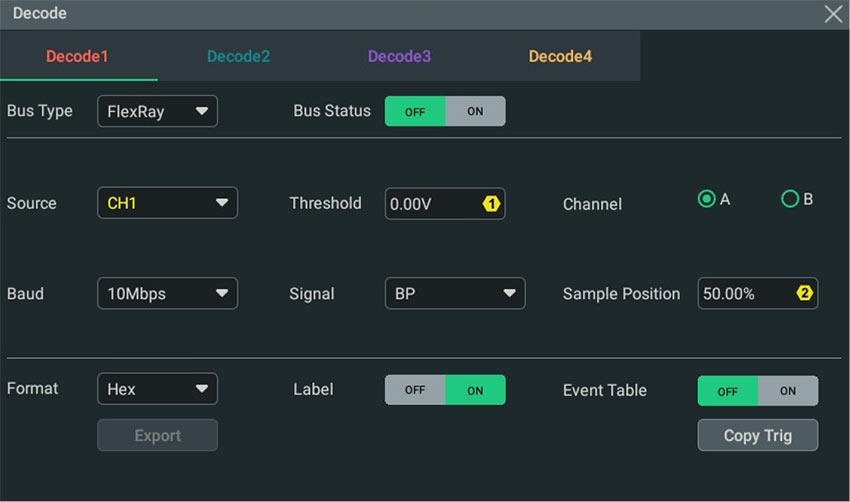Click the Format dropdown arrow icon
Screen dimensions: 850x502
click(202, 389)
